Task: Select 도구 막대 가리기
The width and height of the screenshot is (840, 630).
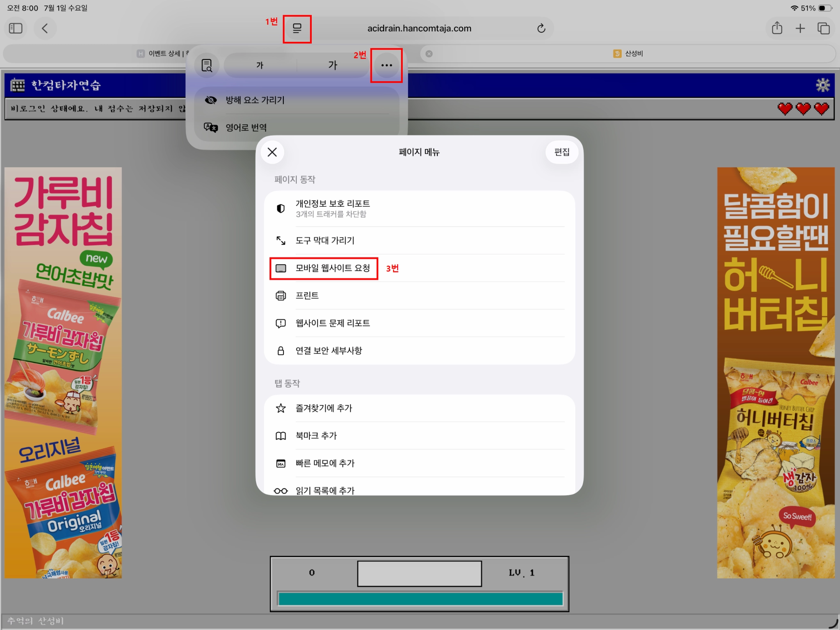Action: coord(419,240)
